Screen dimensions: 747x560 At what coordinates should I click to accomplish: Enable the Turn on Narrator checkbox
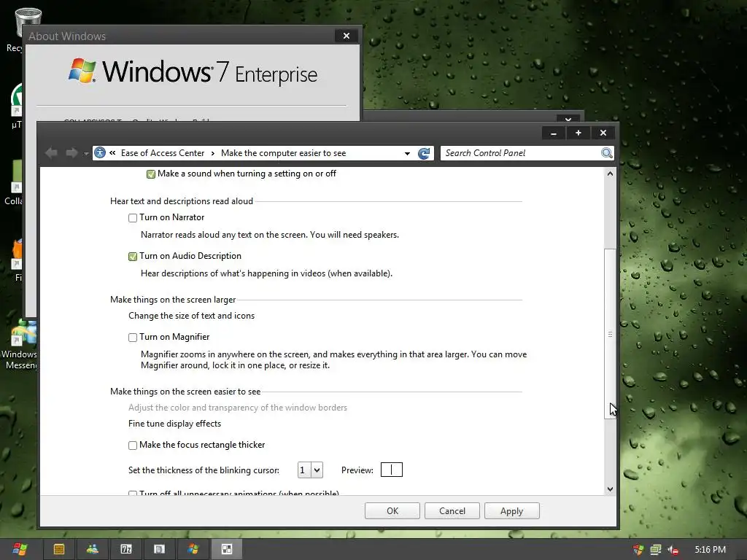coord(133,217)
